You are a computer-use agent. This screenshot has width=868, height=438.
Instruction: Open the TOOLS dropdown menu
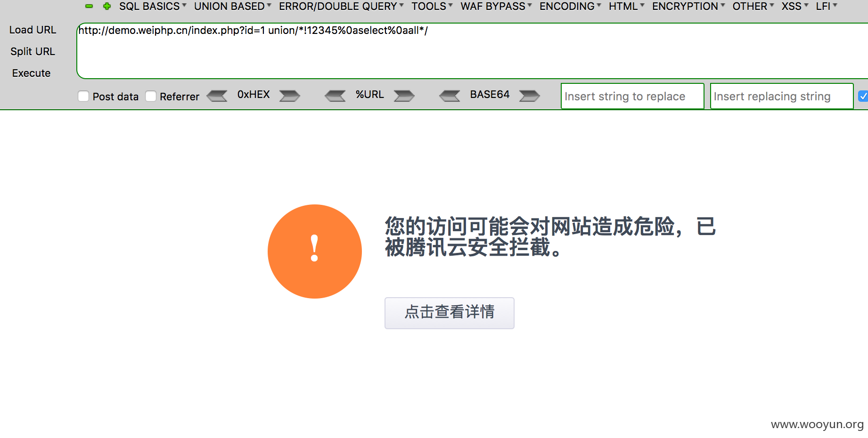[x=432, y=6]
